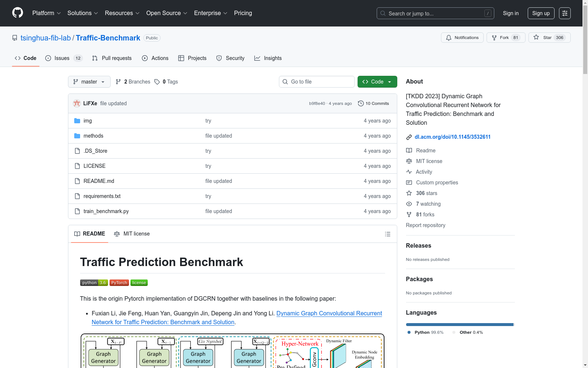Click Report repository link
The image size is (588, 368).
pos(426,225)
